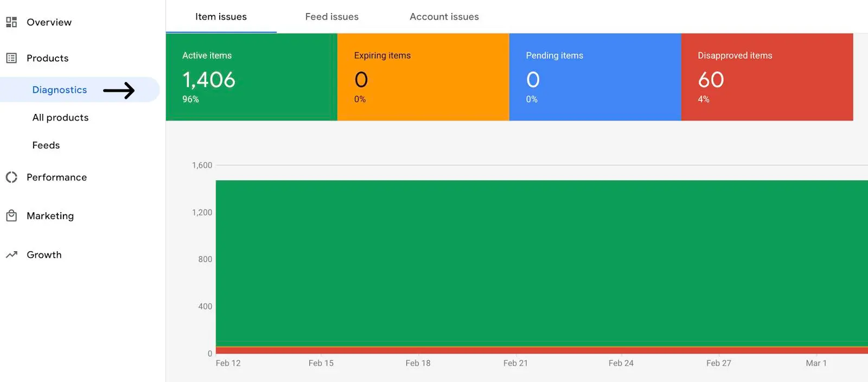The height and width of the screenshot is (382, 868).
Task: Select the red Disapproved items card
Action: (x=767, y=77)
